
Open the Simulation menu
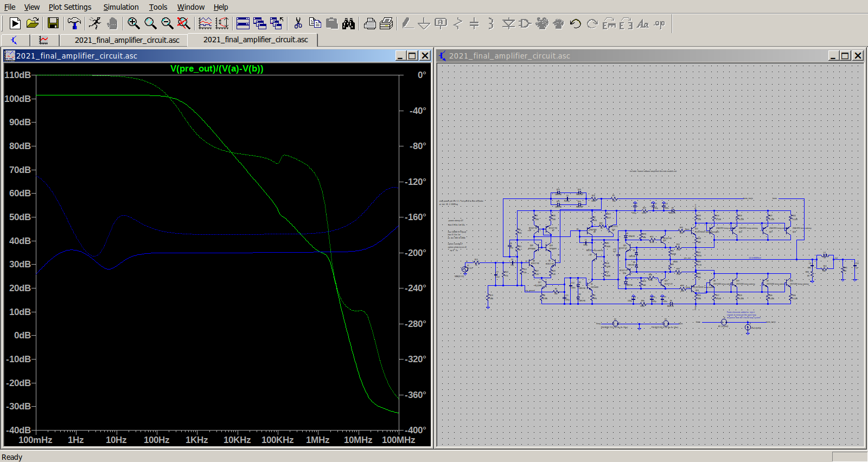[121, 7]
